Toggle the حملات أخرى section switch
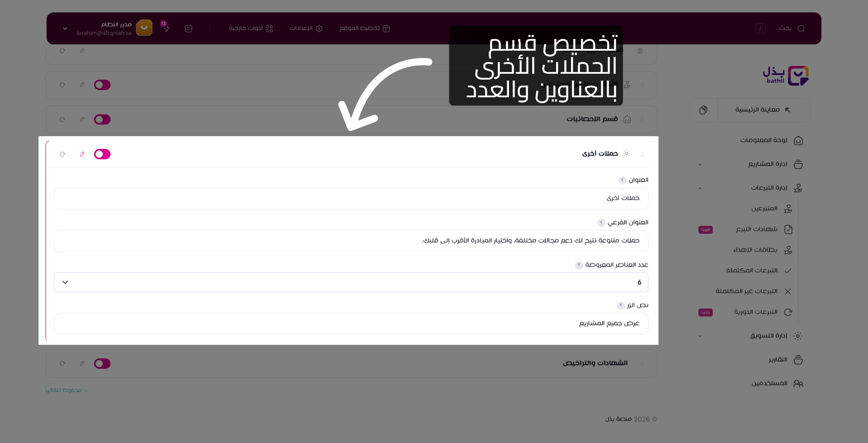The height and width of the screenshot is (443, 868). click(x=102, y=154)
